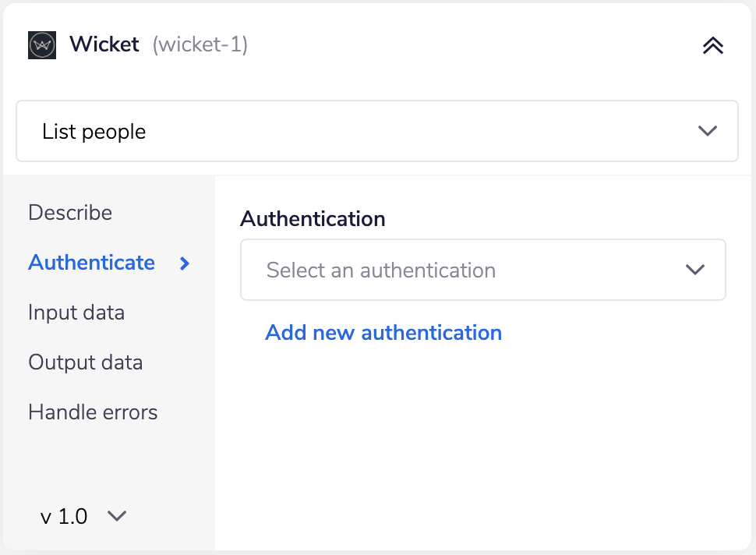This screenshot has width=756, height=555.
Task: Click the Wicket connector logo icon
Action: pyautogui.click(x=42, y=44)
